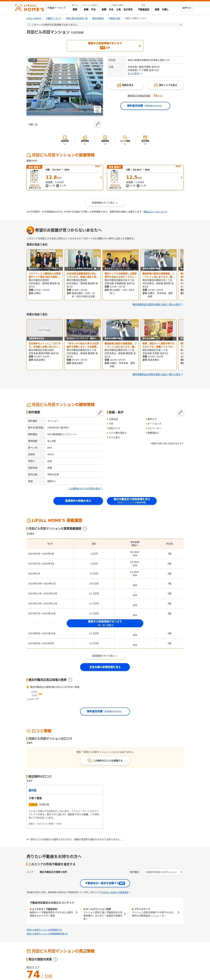This screenshot has height=980, width=210.
Task: Open 賃貸 in the top navigation
Action: [x=75, y=9]
